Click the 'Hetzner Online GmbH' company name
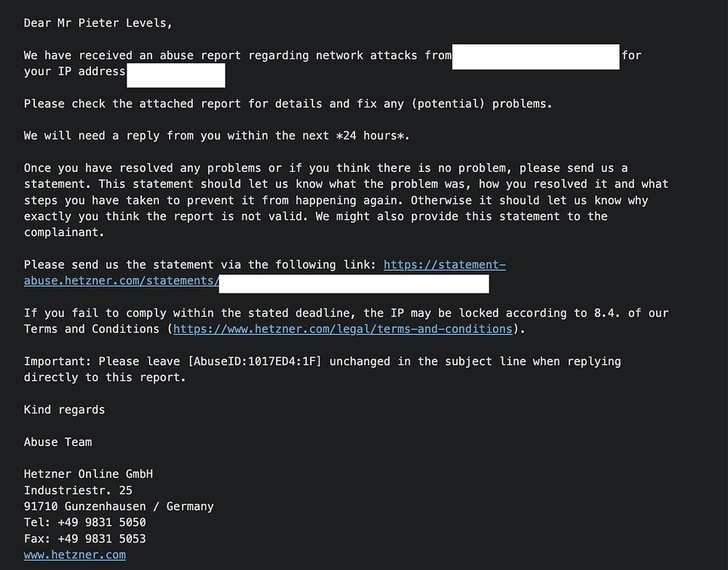This screenshot has width=728, height=570. click(88, 474)
